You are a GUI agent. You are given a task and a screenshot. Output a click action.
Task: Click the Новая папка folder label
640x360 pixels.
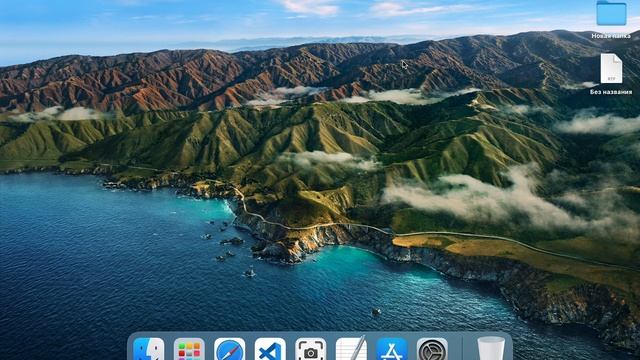pyautogui.click(x=611, y=36)
